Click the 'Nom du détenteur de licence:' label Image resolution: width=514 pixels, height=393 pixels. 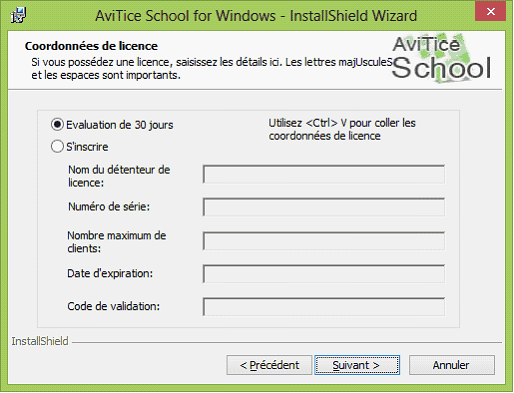119,176
